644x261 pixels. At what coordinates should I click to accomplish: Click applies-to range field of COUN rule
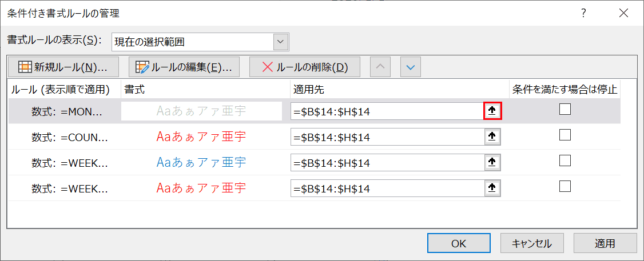tap(387, 136)
